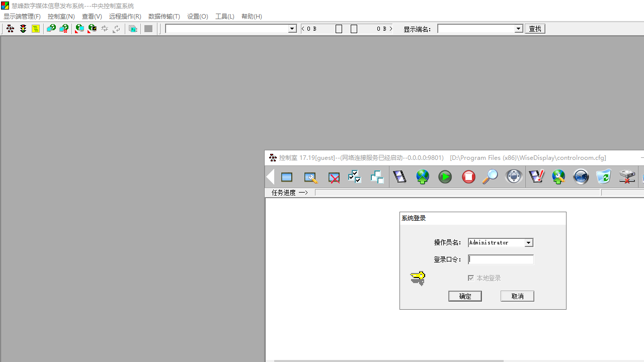Click the multi-checkbox select icon

point(355,177)
